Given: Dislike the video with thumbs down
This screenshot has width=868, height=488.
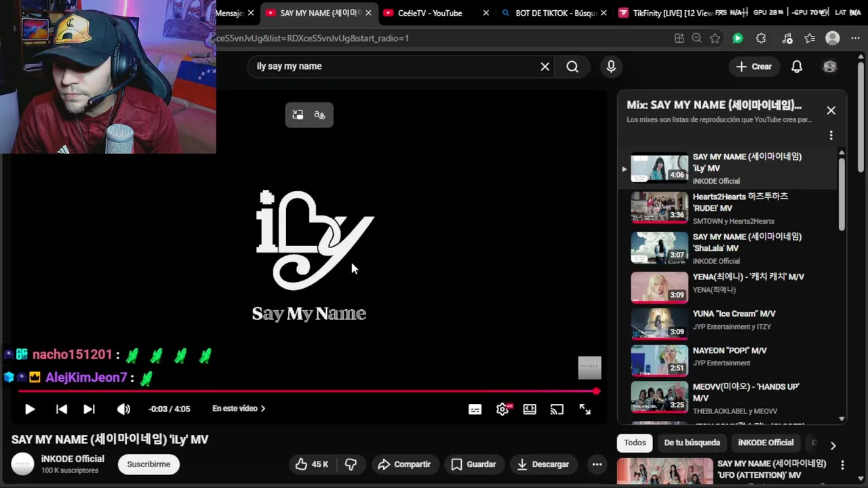Looking at the screenshot, I should [x=351, y=464].
